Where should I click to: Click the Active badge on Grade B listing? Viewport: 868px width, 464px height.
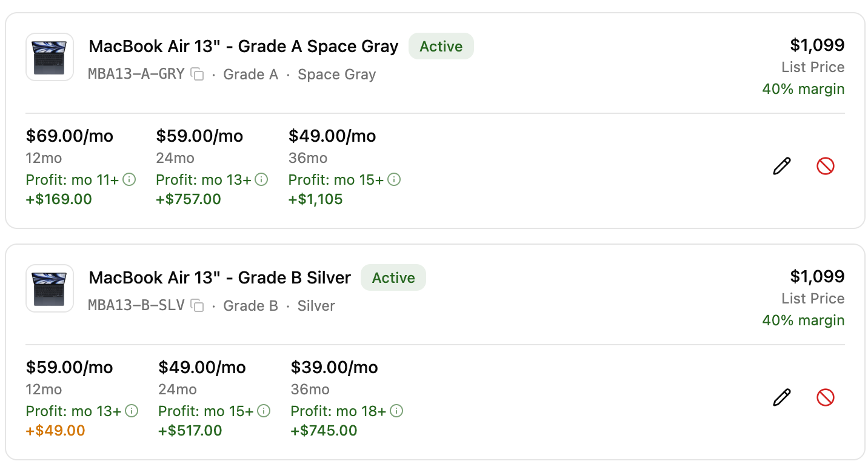(x=393, y=278)
